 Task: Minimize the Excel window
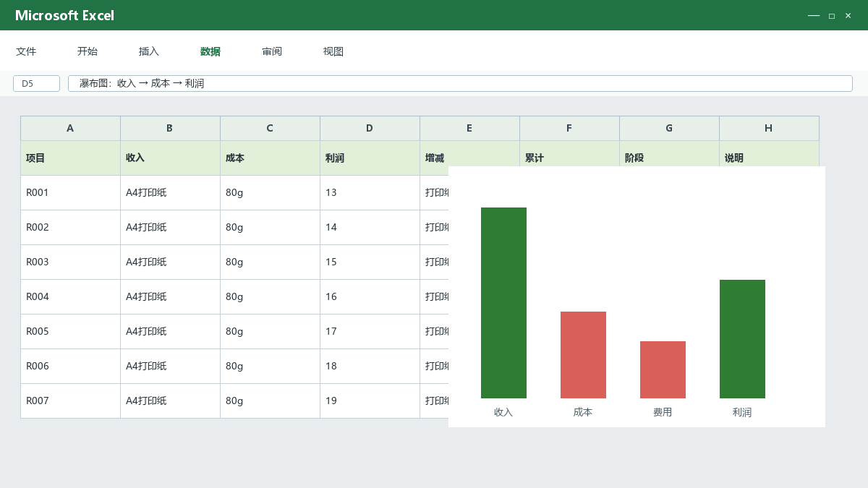(814, 15)
